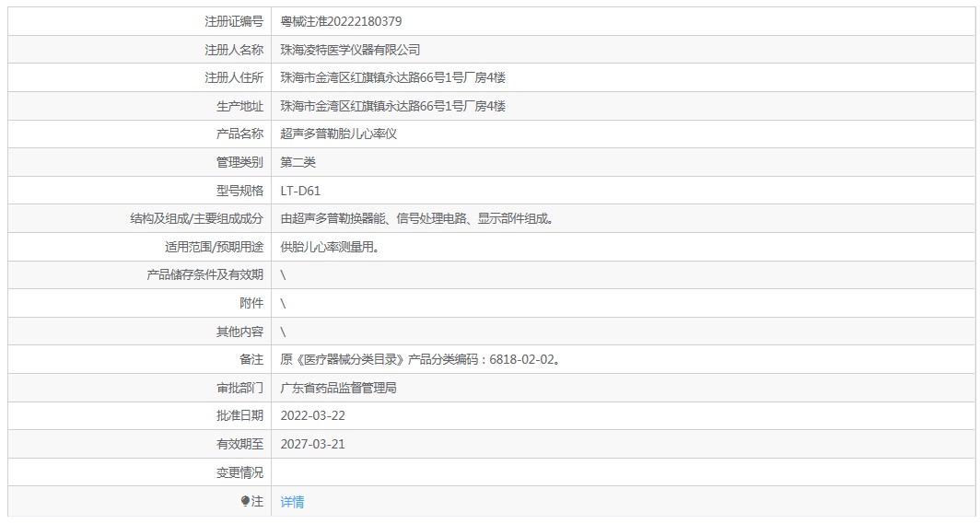
Task: Click the 有效期至 label
Action: point(240,445)
